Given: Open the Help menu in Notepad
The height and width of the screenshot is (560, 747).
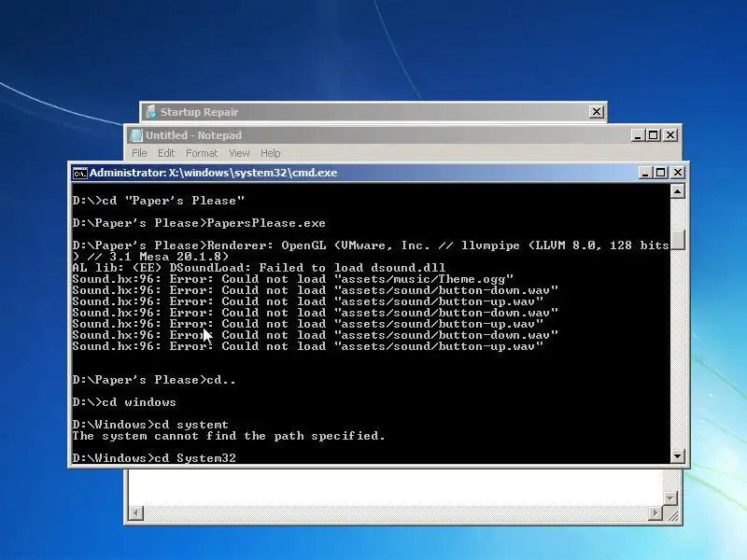Looking at the screenshot, I should click(270, 153).
